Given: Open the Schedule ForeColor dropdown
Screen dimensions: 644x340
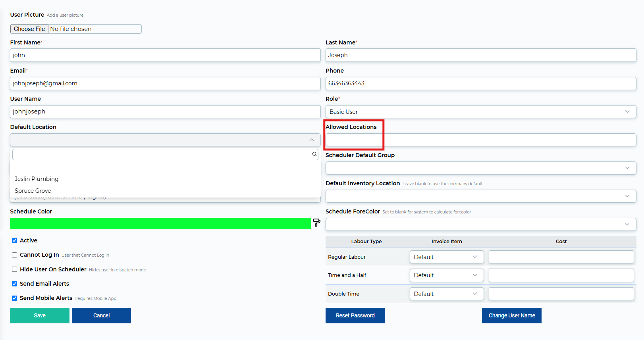Looking at the screenshot, I should 481,224.
